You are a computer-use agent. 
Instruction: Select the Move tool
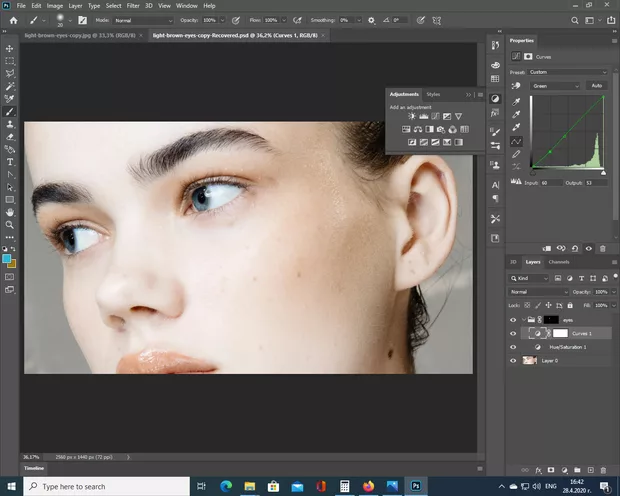pyautogui.click(x=11, y=48)
